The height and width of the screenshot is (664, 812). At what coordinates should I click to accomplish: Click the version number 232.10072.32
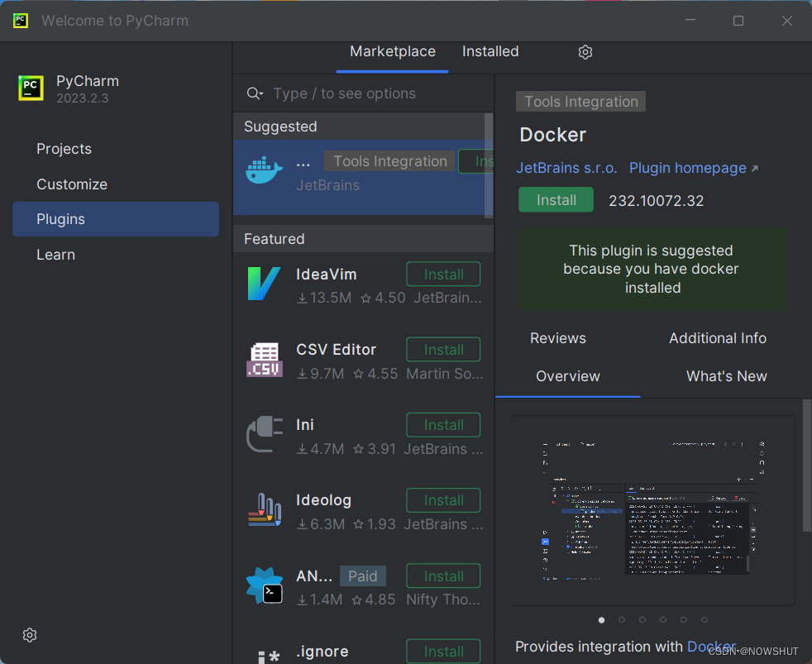[656, 200]
